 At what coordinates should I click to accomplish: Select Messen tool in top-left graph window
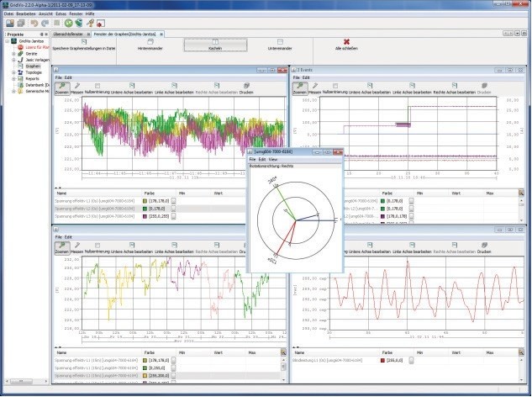76,87
